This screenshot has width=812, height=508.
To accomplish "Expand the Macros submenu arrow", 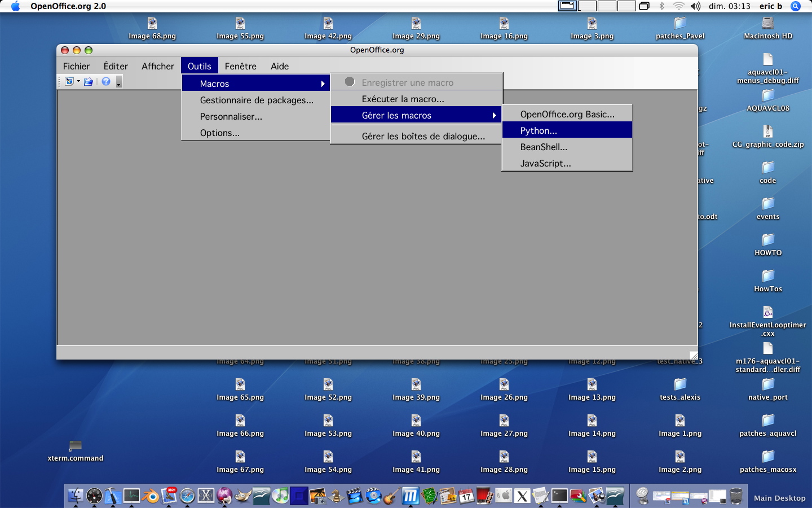I will coord(323,84).
